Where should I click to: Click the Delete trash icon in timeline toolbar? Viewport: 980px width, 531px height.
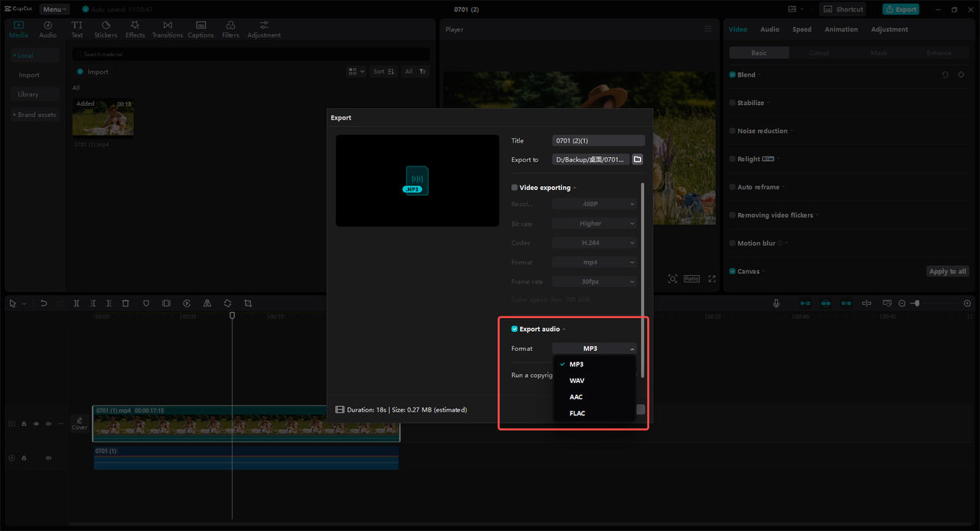tap(126, 303)
